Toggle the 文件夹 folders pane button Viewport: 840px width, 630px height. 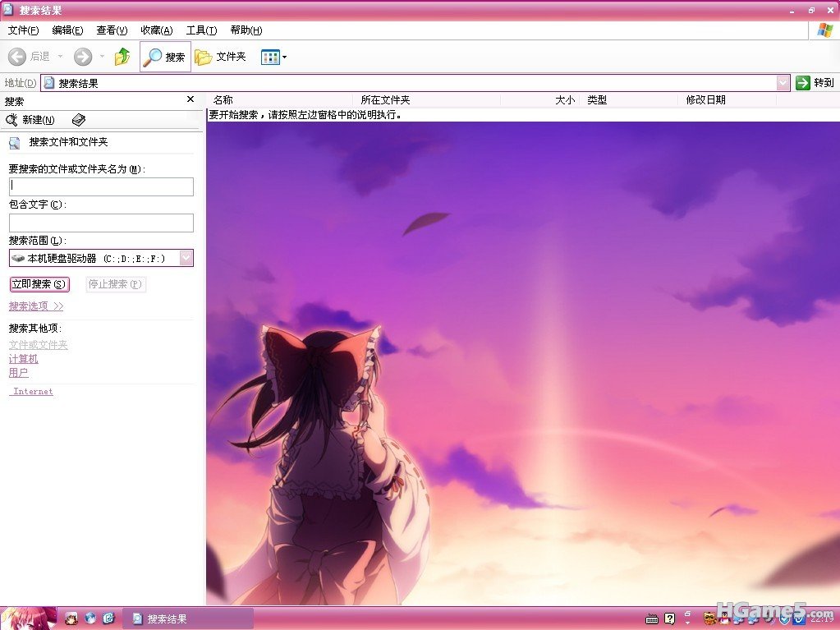220,56
